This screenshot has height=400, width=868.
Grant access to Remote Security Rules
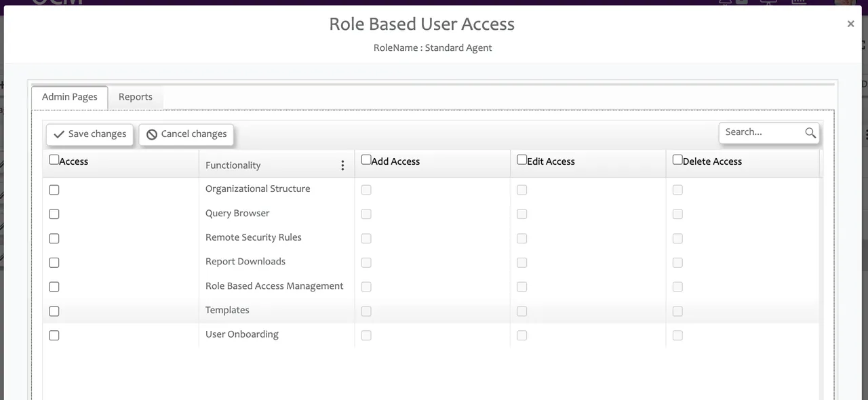point(54,239)
